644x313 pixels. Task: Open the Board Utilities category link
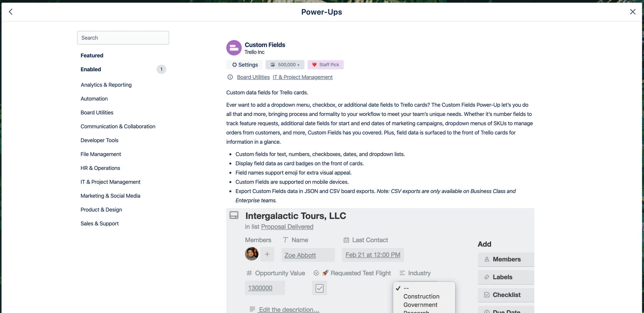pyautogui.click(x=253, y=77)
